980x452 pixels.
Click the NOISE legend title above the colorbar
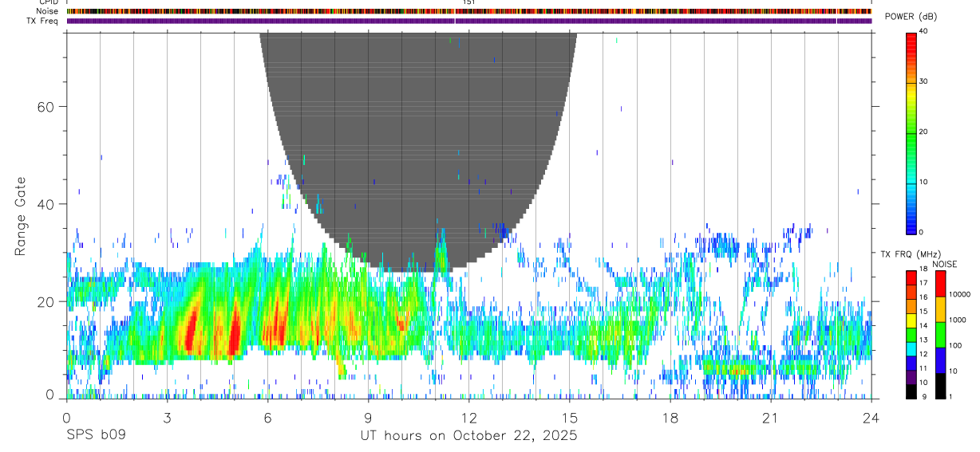[x=945, y=264]
